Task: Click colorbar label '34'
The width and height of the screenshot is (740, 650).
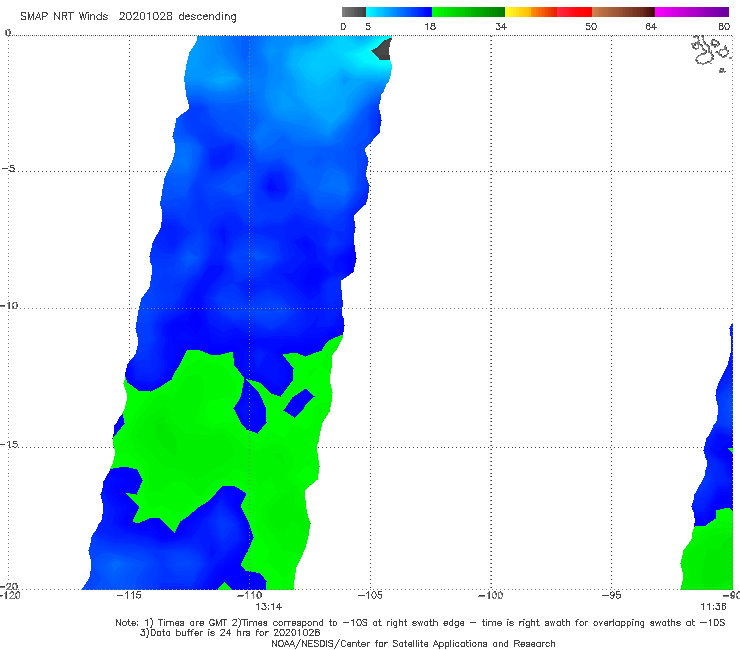Action: pyautogui.click(x=501, y=27)
